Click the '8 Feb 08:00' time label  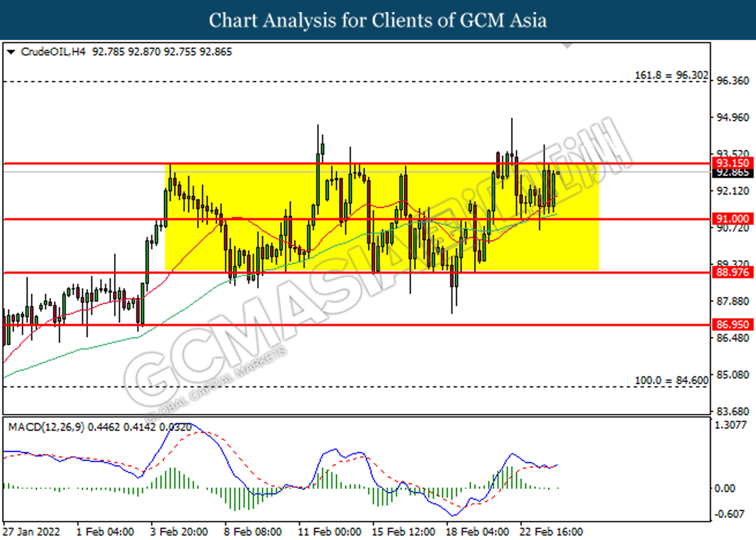coord(253,532)
